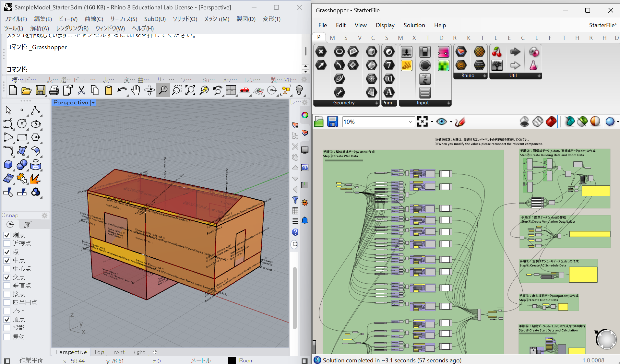Toggle the 交点 osnap checkbox
The height and width of the screenshot is (364, 620).
7,277
